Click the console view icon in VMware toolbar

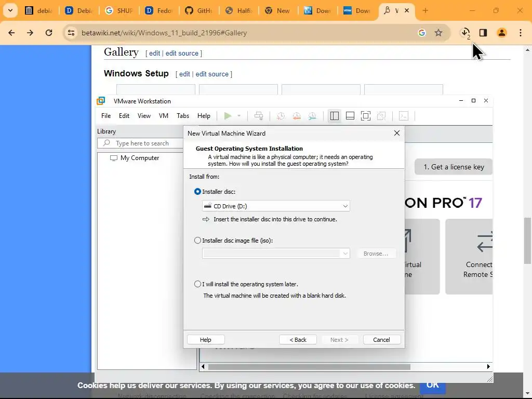pyautogui.click(x=403, y=116)
